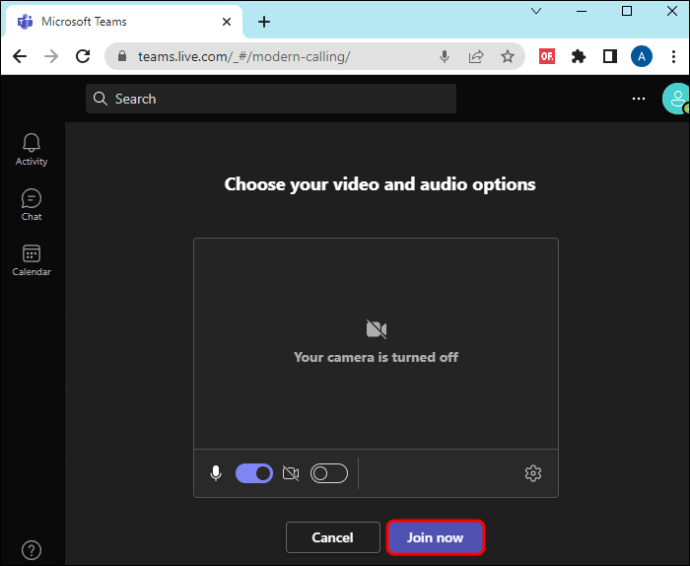Viewport: 690px width, 566px height.
Task: Open the Extensions puzzle icon
Action: coord(578,56)
